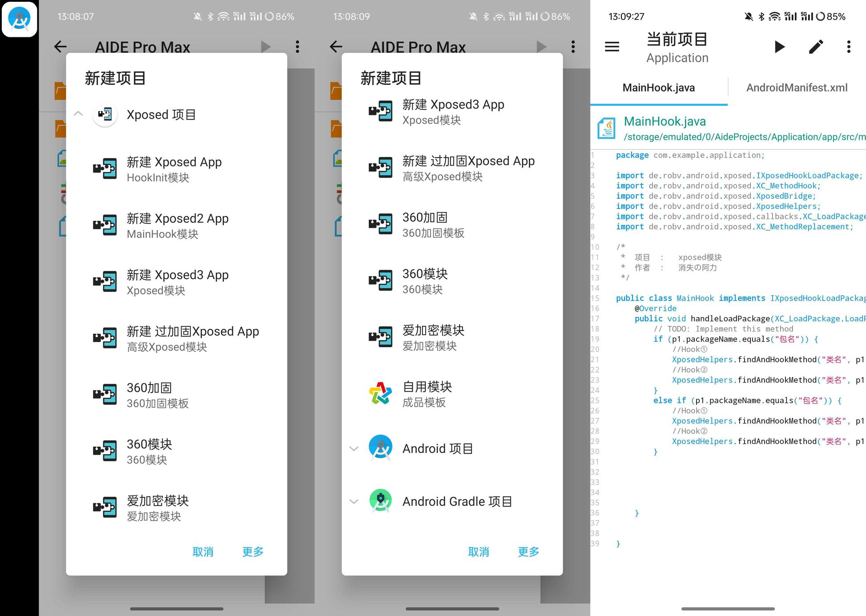Select 新建 Xposed3 App icon in 13:08:09 dialog
Screen dimensions: 866x616
381,112
